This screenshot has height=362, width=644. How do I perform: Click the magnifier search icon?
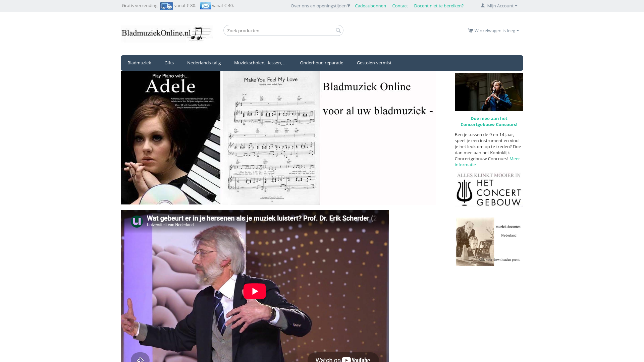click(x=338, y=31)
